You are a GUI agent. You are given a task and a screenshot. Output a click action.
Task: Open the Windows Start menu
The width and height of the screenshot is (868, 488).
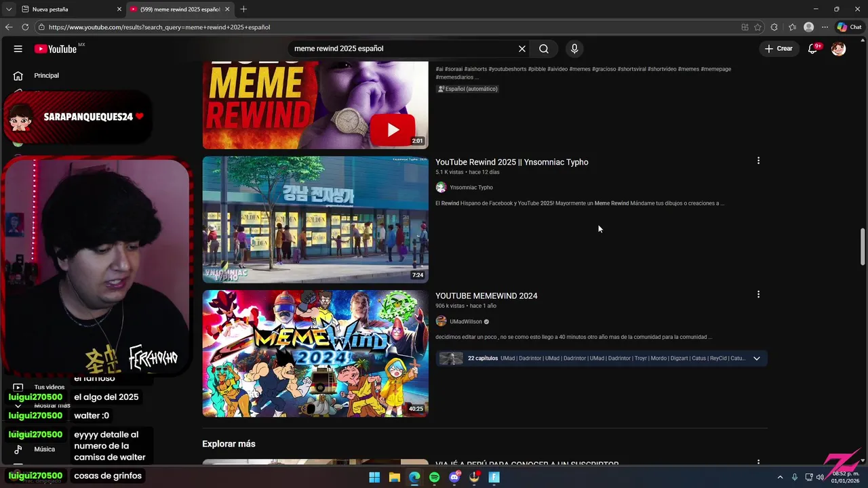tap(374, 477)
